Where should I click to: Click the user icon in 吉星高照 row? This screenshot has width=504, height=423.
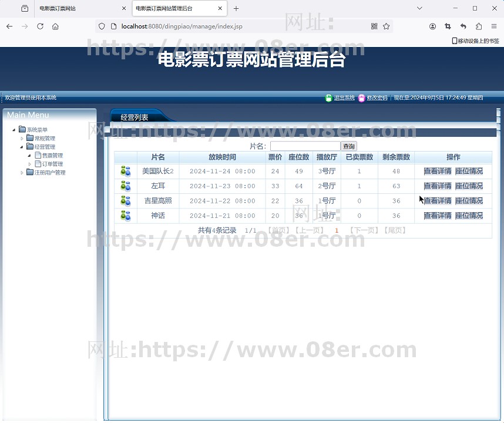tap(126, 201)
